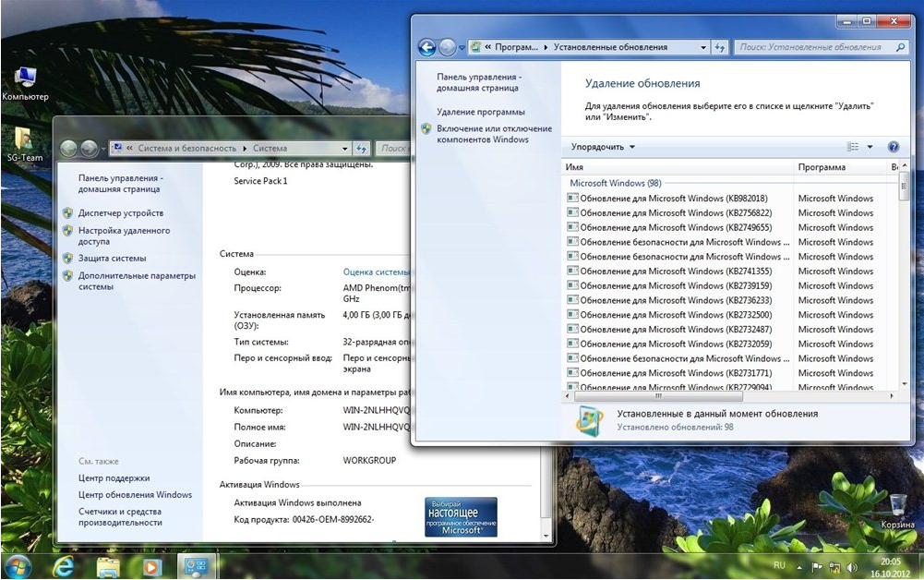Open Диспетчер устройств in Система window
The image size is (924, 580).
pos(121,213)
